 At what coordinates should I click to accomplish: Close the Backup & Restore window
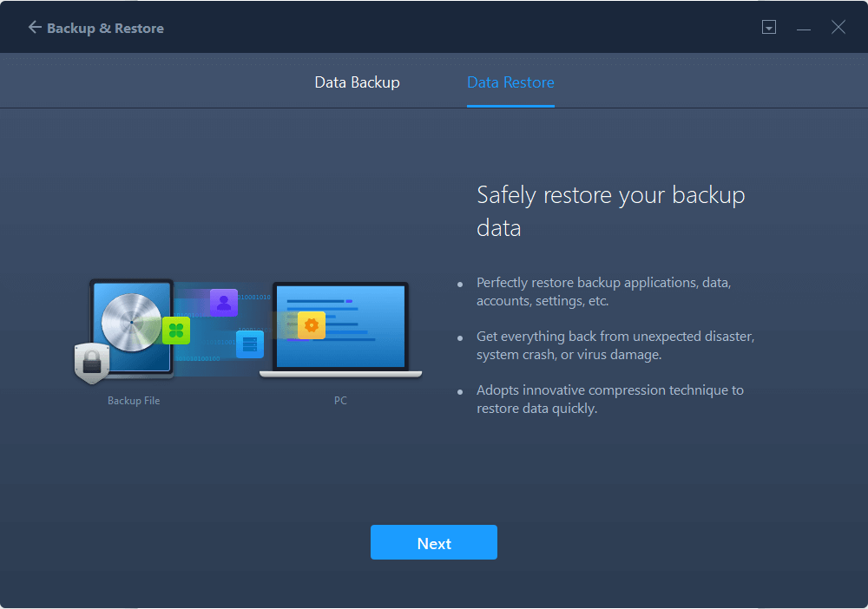[x=838, y=27]
